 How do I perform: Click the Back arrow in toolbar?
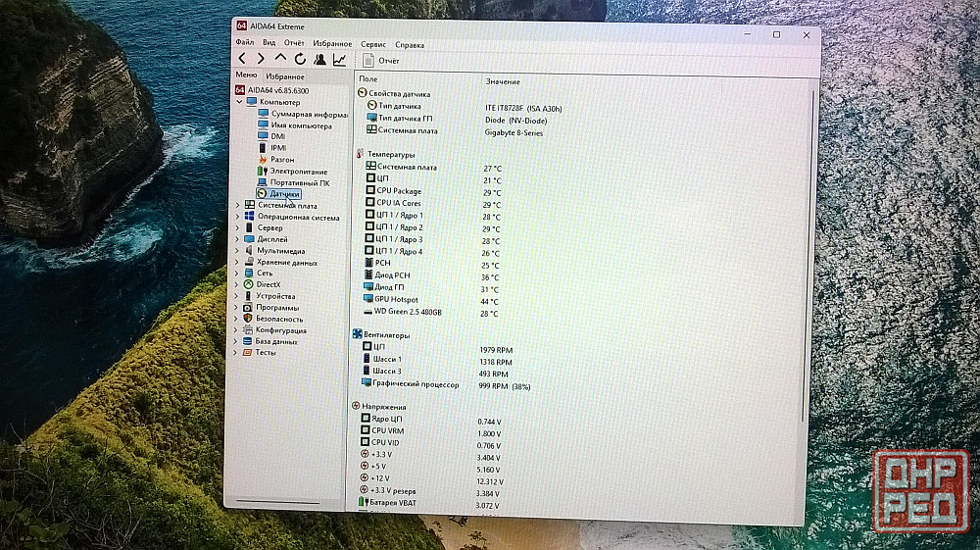[242, 60]
